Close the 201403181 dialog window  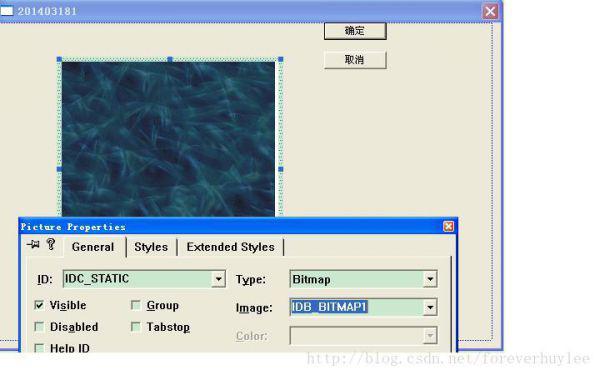pos(490,11)
